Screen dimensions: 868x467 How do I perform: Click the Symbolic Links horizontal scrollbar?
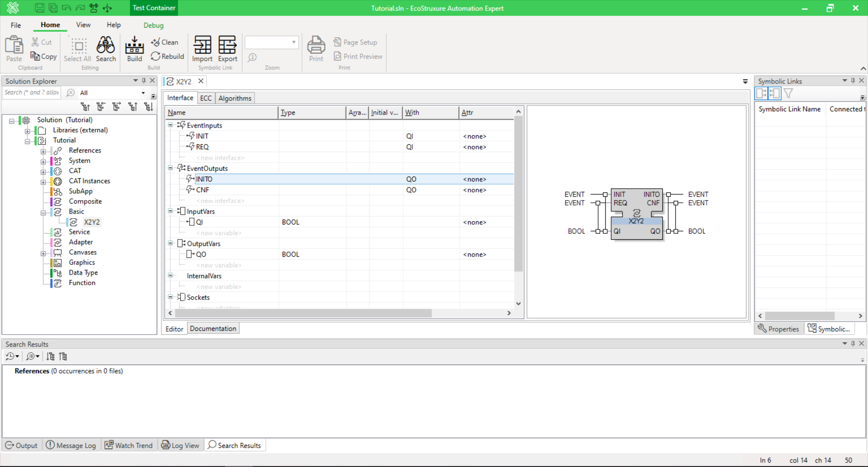[x=799, y=316]
